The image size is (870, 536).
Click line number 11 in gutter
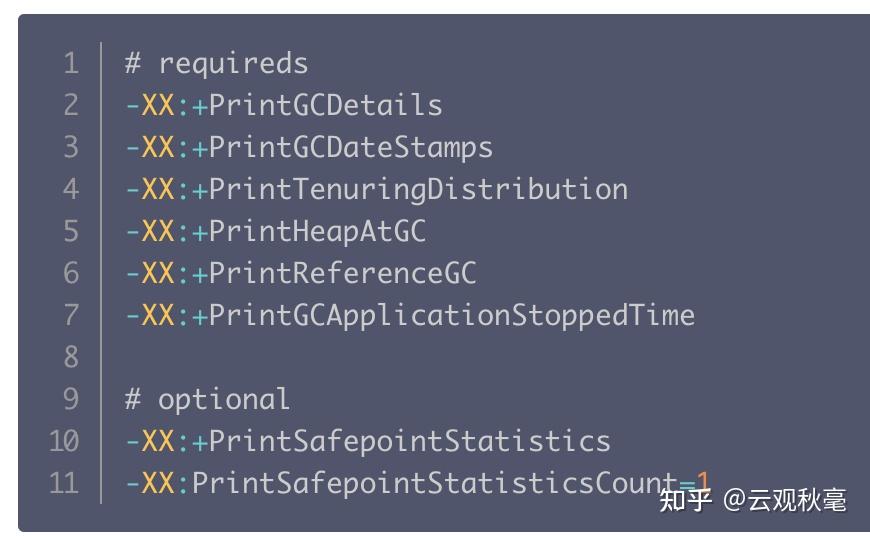click(x=64, y=483)
